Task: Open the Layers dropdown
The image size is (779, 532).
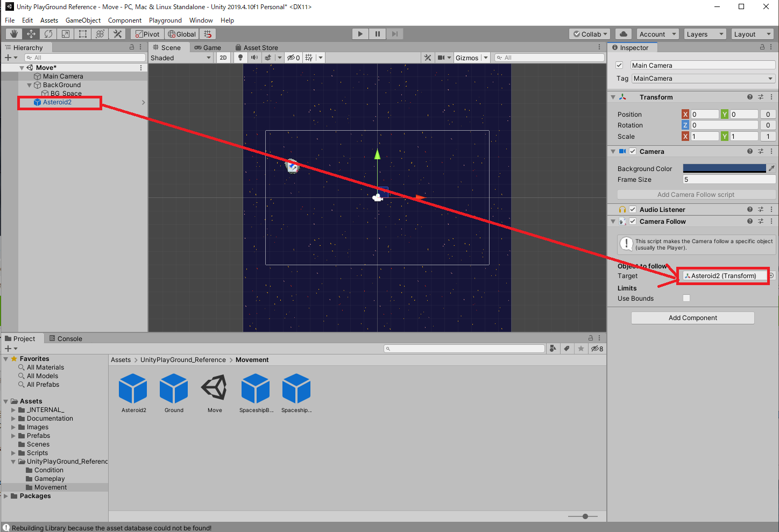Action: point(705,34)
